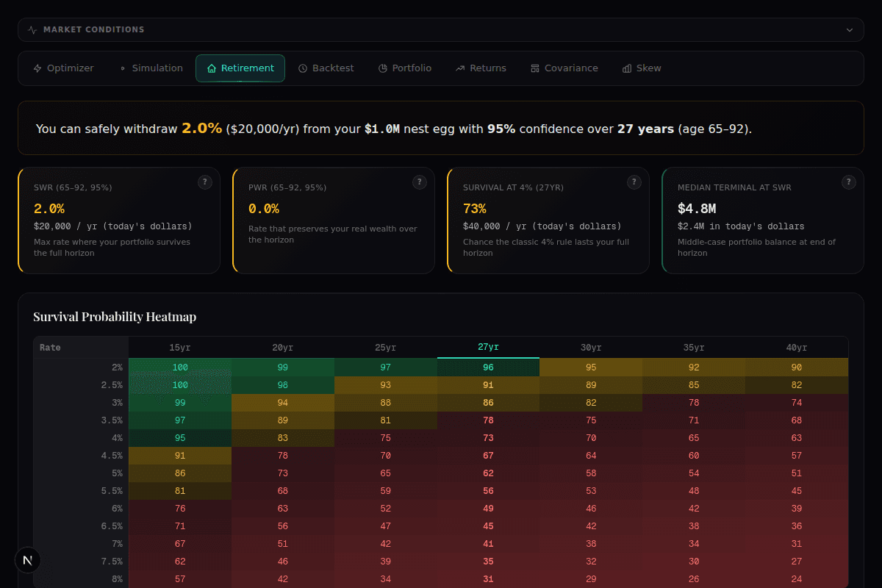Click the Simulation dot icon
This screenshot has width=882, height=588.
121,68
